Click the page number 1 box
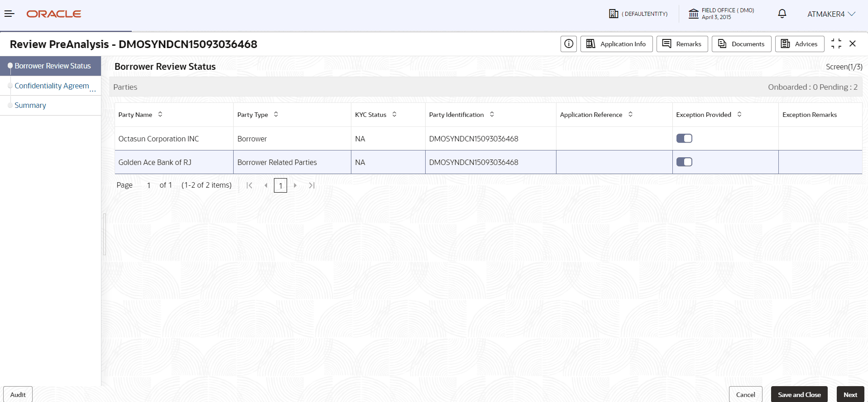 pyautogui.click(x=280, y=185)
